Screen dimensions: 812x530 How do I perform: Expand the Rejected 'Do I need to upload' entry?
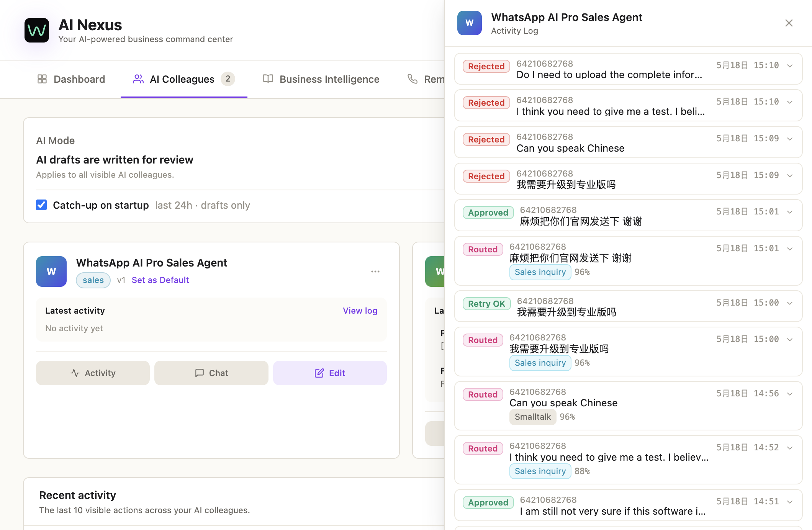coord(790,66)
